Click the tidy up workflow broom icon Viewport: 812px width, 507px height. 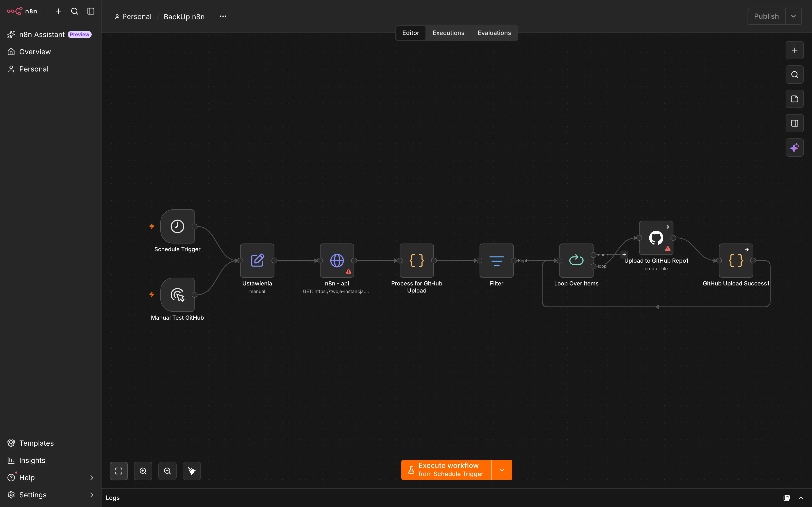[192, 471]
